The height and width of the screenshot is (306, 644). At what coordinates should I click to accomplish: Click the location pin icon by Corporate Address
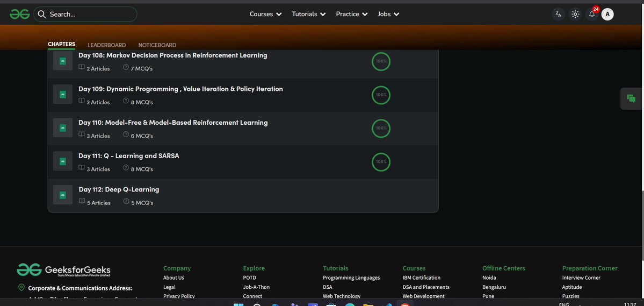point(21,288)
